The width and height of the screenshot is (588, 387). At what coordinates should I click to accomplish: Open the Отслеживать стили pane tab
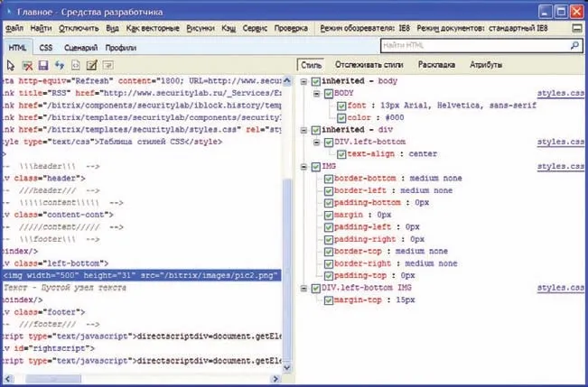point(369,65)
